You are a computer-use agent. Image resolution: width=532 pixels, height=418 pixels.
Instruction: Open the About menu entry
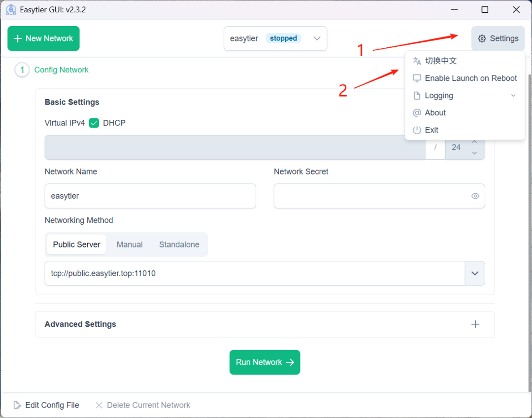point(465,113)
